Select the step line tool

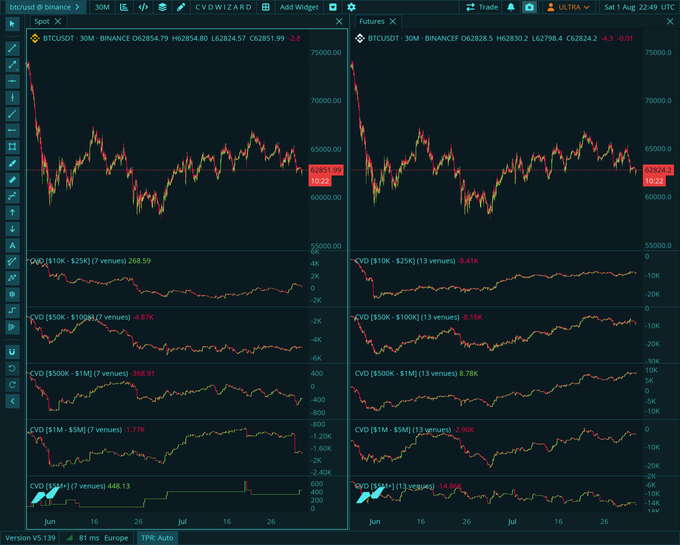12,311
